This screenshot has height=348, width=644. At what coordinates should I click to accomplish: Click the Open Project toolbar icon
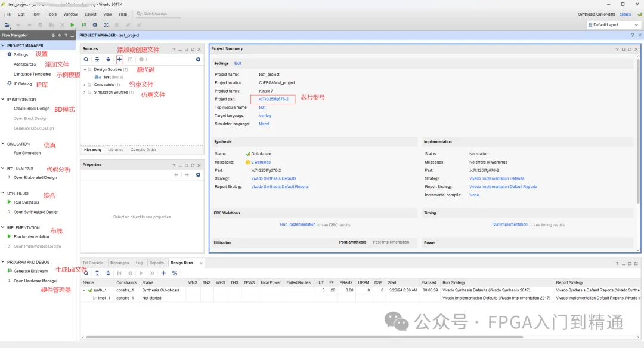(7, 25)
